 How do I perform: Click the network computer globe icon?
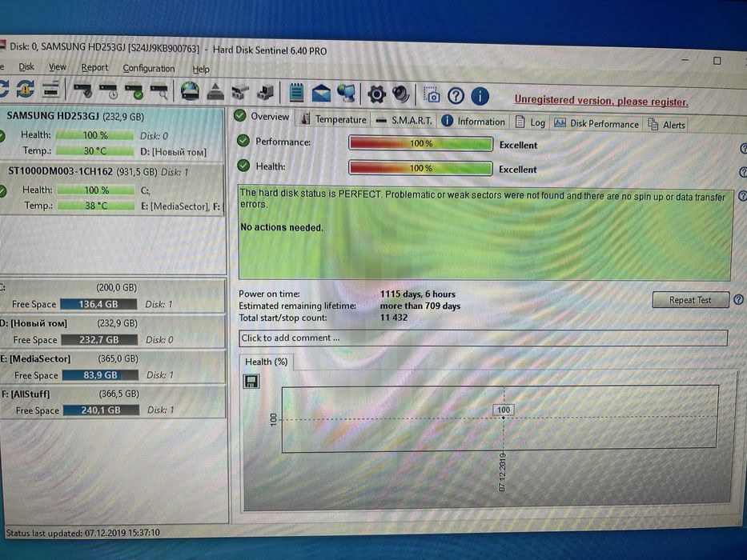[347, 94]
